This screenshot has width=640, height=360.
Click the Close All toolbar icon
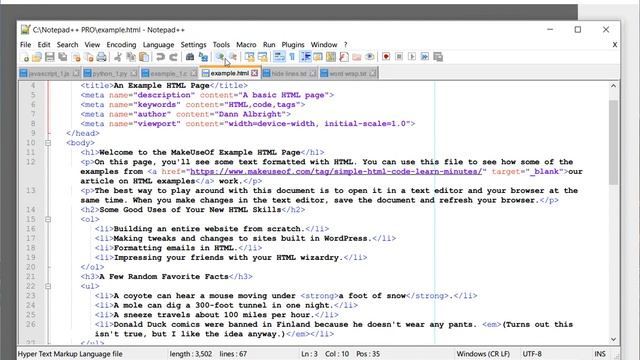89,57
